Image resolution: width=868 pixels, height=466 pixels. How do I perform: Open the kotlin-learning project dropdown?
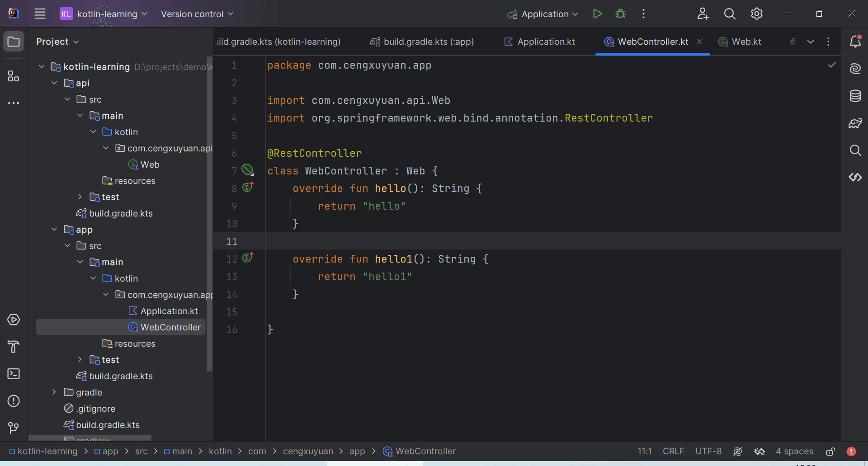[x=104, y=14]
